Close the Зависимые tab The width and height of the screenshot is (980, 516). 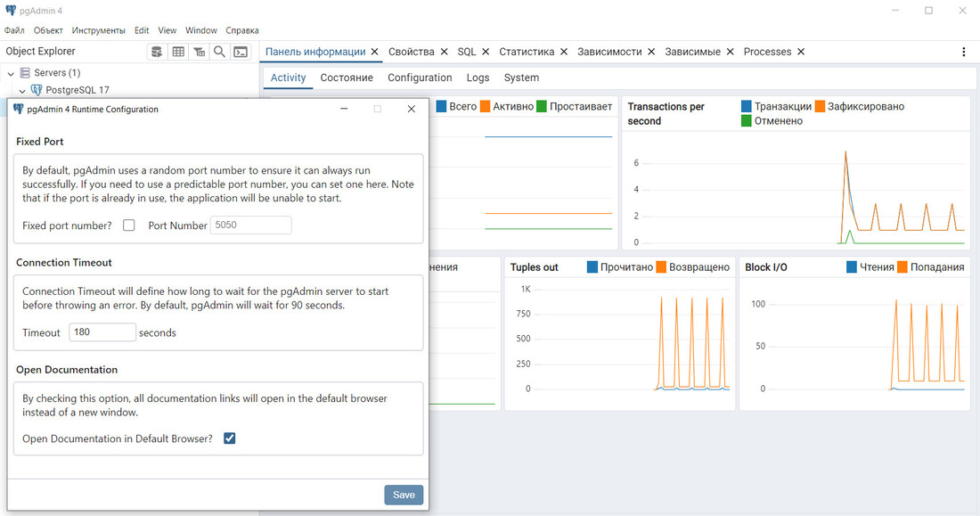tap(730, 52)
